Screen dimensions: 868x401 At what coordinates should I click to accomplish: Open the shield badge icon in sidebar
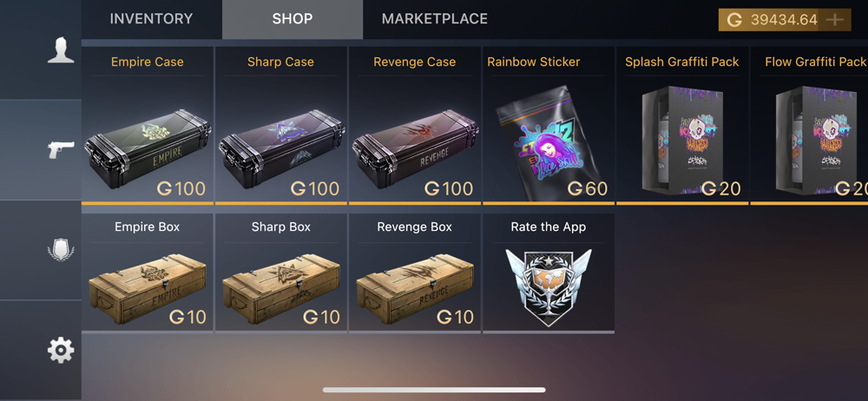(61, 250)
